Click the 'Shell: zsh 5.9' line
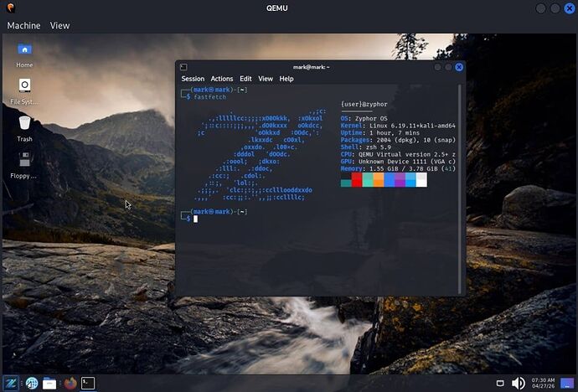This screenshot has height=392, width=578. [x=366, y=147]
